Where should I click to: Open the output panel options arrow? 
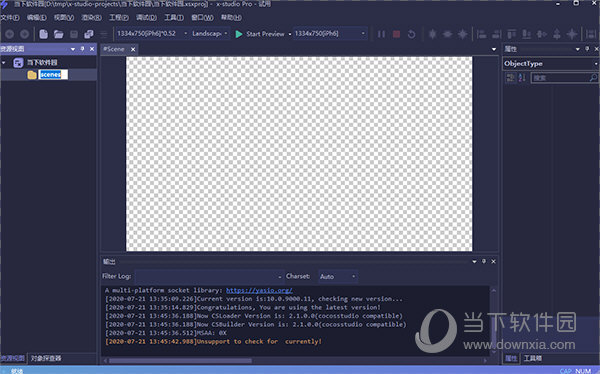(474, 261)
